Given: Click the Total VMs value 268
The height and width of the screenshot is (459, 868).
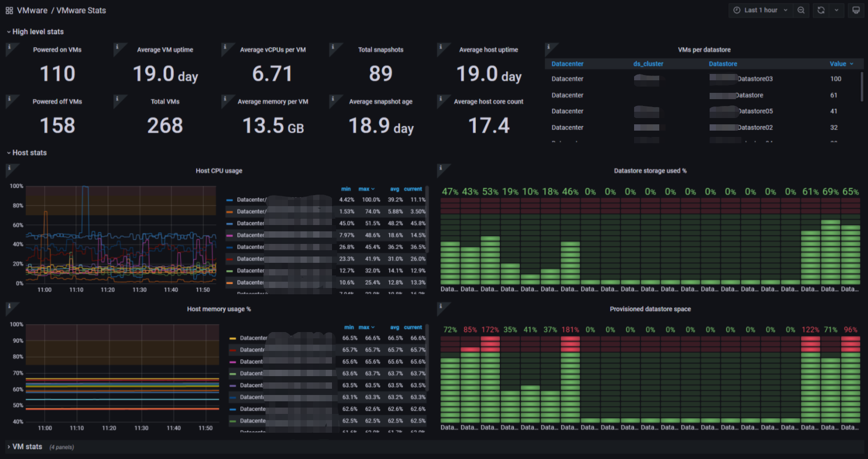Looking at the screenshot, I should 165,125.
